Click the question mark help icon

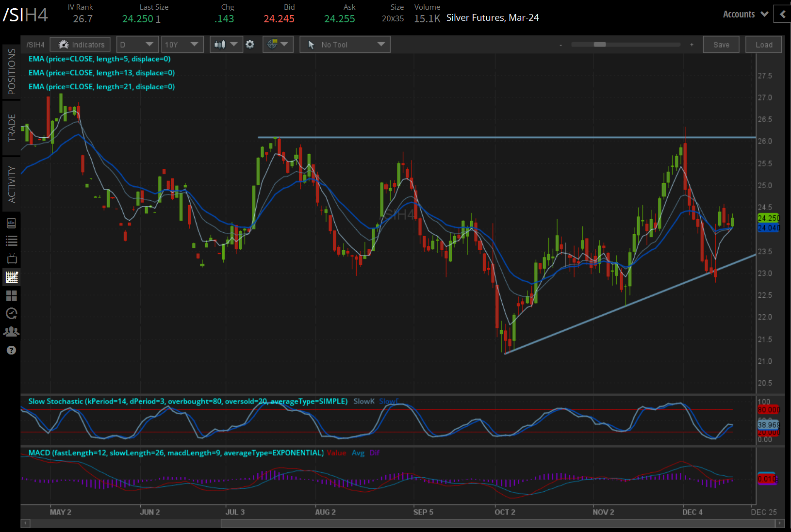(x=12, y=350)
